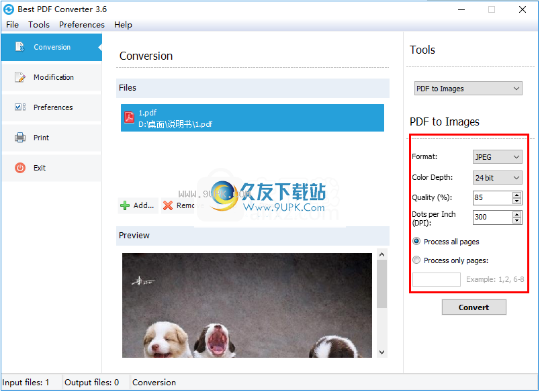Click the red X Remove icon
Viewport: 540px width, 392px height.
pyautogui.click(x=168, y=205)
